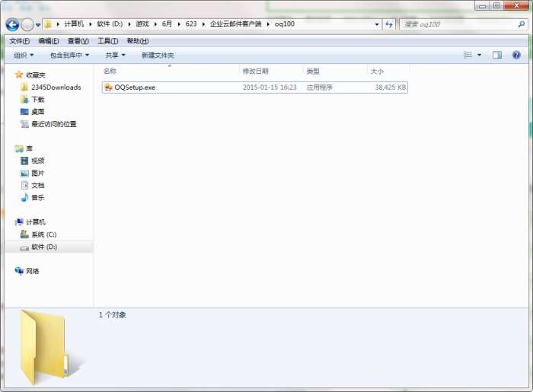
Task: Focus the search oq100 input box
Action: (459, 24)
